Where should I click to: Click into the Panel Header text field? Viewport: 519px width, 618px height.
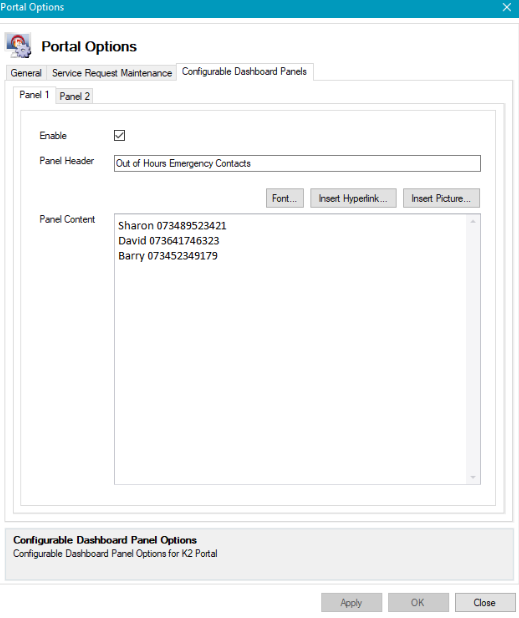click(297, 164)
